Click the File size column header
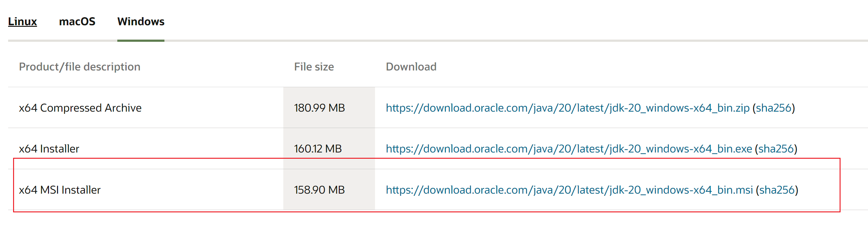The height and width of the screenshot is (232, 868). [314, 67]
